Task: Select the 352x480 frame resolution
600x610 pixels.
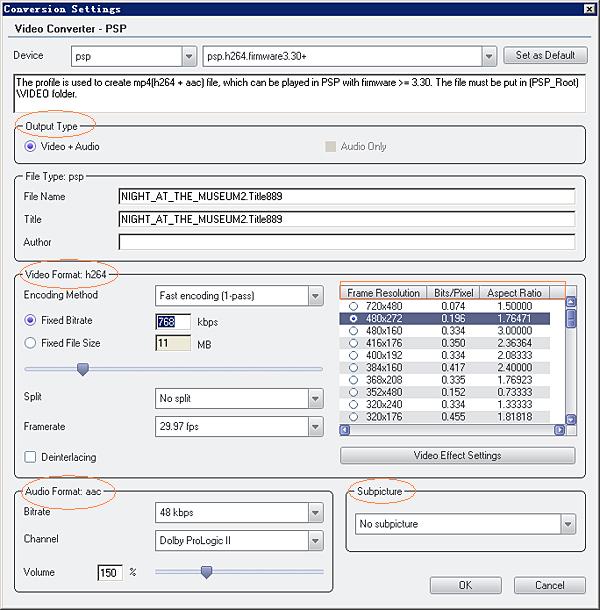Action: point(353,392)
